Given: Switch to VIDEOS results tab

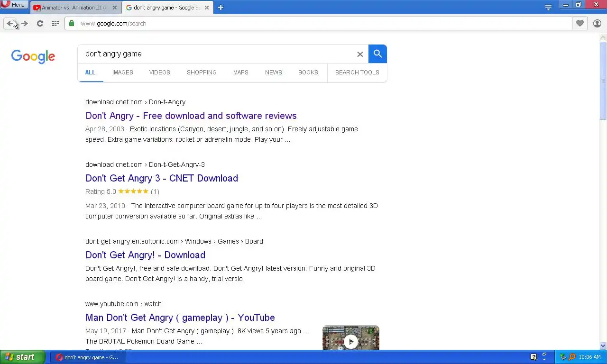Looking at the screenshot, I should [x=159, y=73].
